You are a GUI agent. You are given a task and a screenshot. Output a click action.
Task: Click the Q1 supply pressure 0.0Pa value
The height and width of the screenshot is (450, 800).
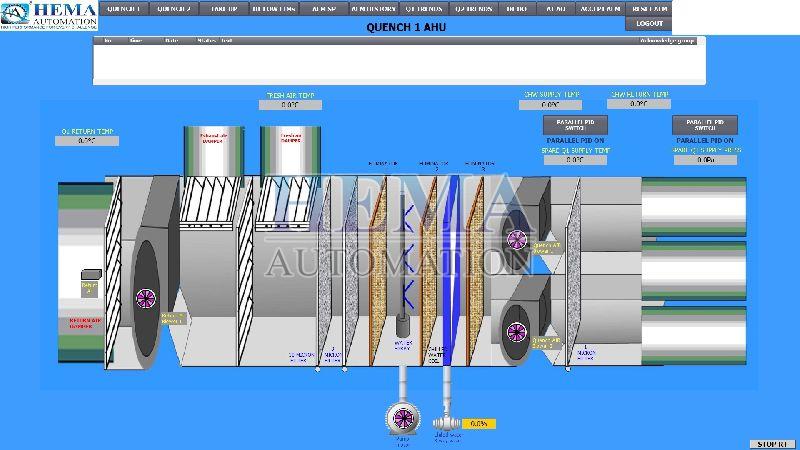click(705, 160)
